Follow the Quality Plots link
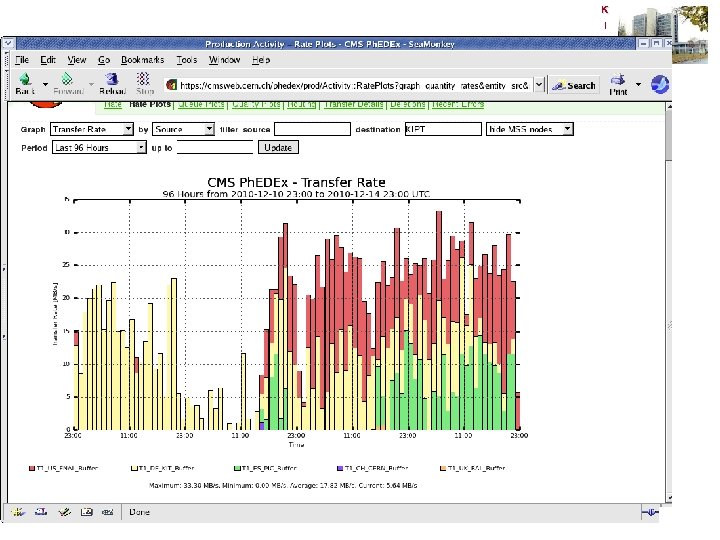This screenshot has height=540, width=720. (256, 104)
